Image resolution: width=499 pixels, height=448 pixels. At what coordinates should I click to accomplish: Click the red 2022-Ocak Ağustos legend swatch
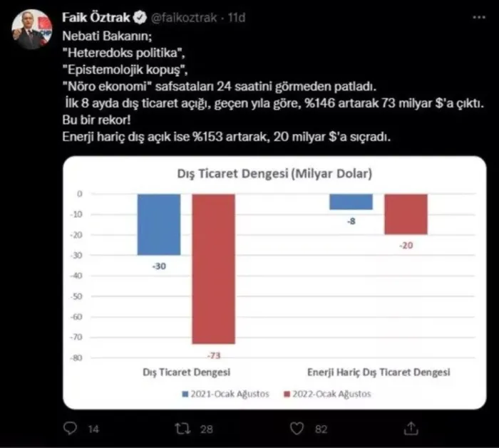[x=287, y=395]
